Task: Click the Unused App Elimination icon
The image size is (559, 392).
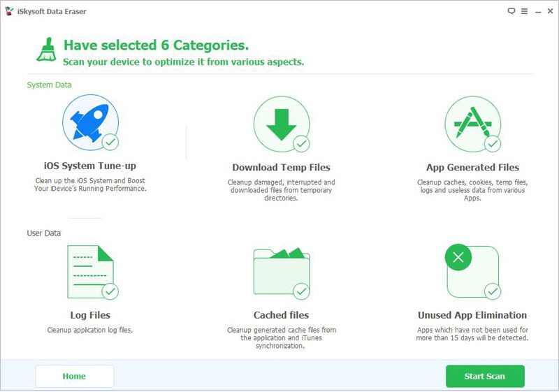Action: point(473,271)
